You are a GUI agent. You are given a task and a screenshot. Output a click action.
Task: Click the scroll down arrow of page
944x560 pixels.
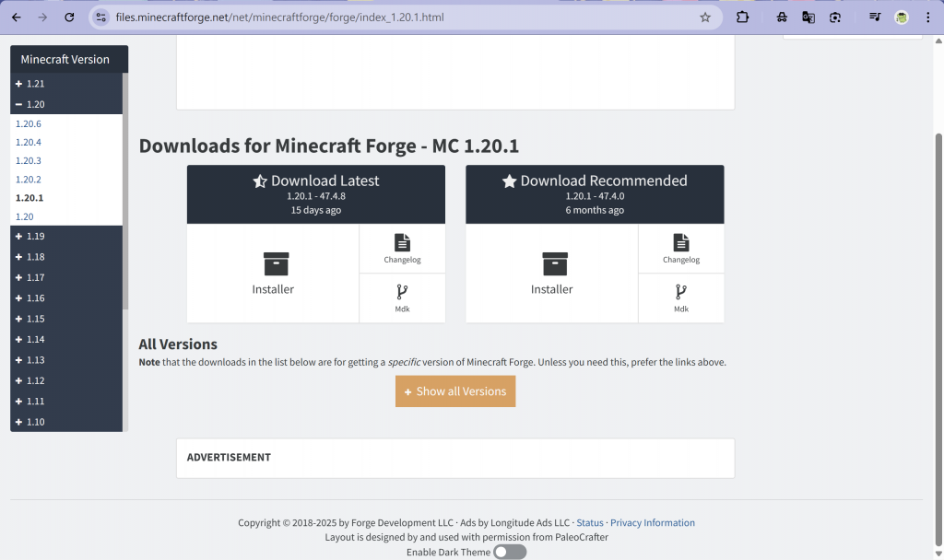point(938,554)
